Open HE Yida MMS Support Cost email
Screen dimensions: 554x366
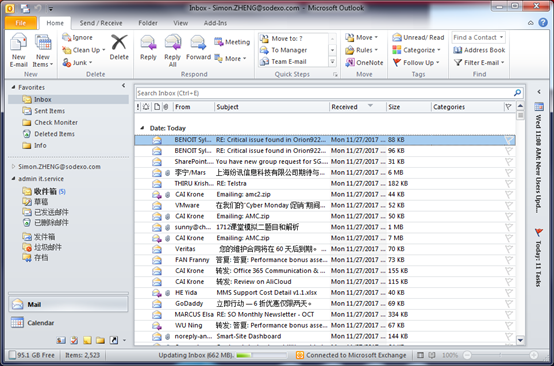tap(325, 293)
